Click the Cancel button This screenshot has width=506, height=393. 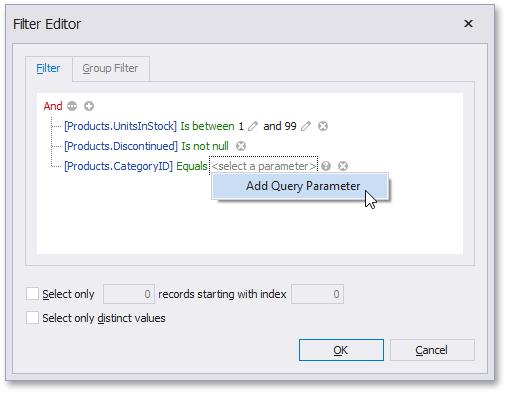coord(432,350)
